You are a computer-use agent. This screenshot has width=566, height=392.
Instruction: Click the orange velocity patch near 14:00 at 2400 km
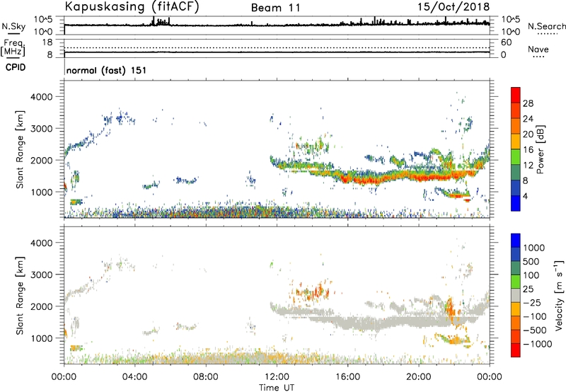(313, 291)
